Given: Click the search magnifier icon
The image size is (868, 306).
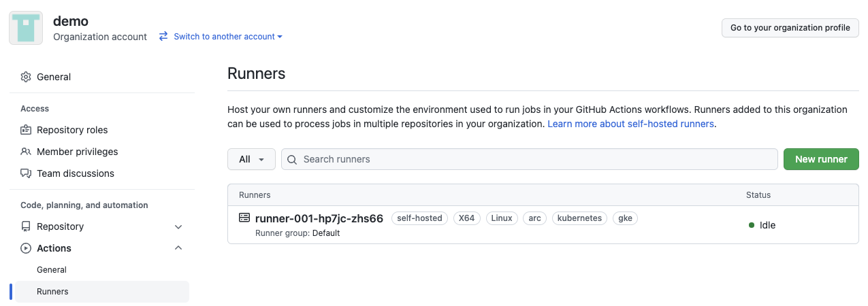Looking at the screenshot, I should click(x=292, y=159).
